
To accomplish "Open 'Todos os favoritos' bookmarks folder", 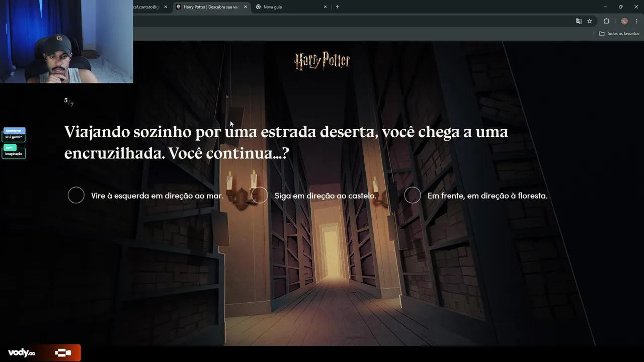I will (619, 34).
